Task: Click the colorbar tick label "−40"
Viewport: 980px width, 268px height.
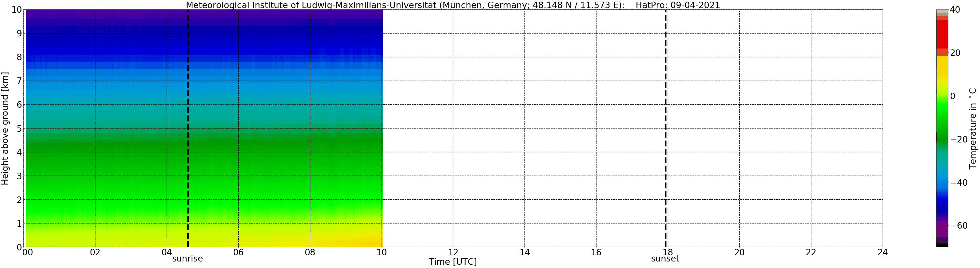Action: point(959,182)
